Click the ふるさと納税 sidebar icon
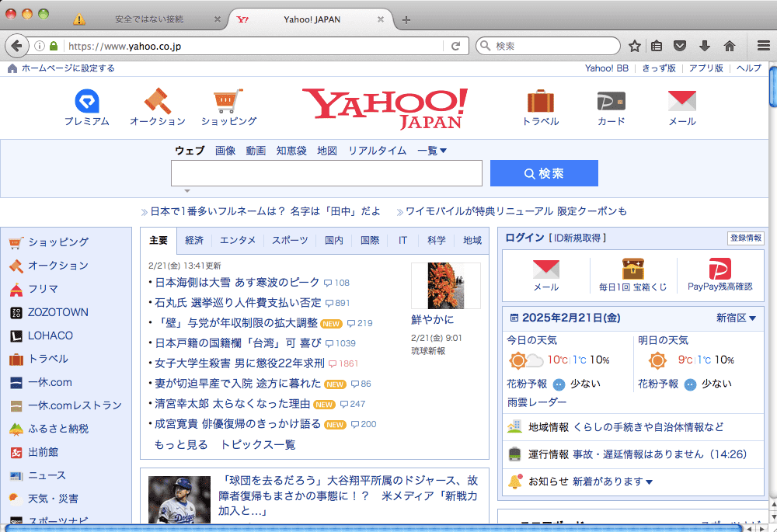This screenshot has height=532, width=777. 16,429
